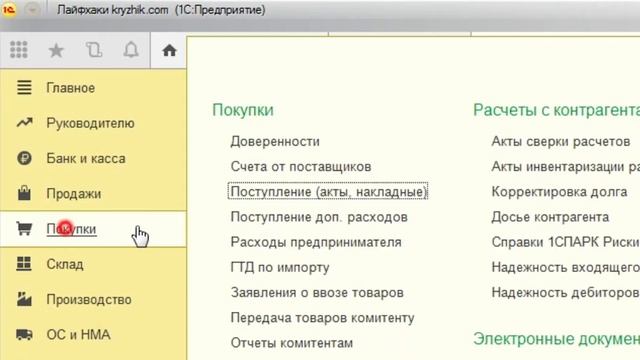Click the Производство factory icon

pos(24,299)
